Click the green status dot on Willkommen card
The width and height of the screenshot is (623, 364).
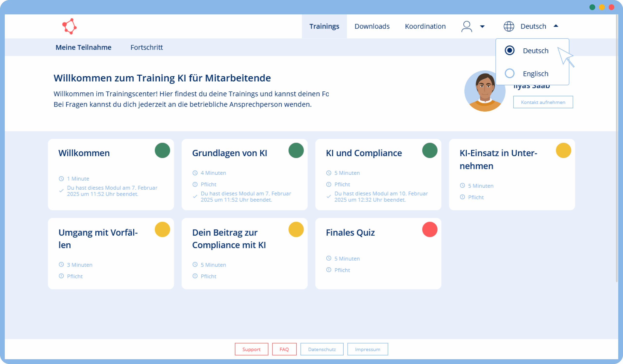(x=162, y=150)
